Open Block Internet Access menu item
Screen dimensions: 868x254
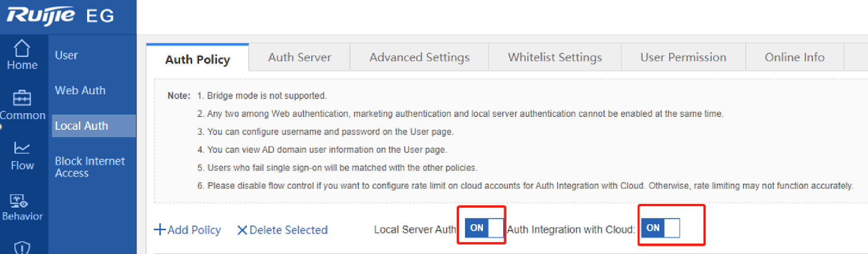click(x=90, y=167)
